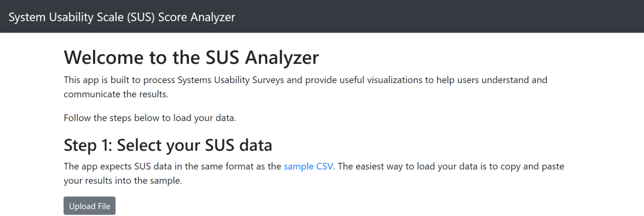
Task: Click the Step 1 Select your SUS data heading
Action: click(x=168, y=145)
